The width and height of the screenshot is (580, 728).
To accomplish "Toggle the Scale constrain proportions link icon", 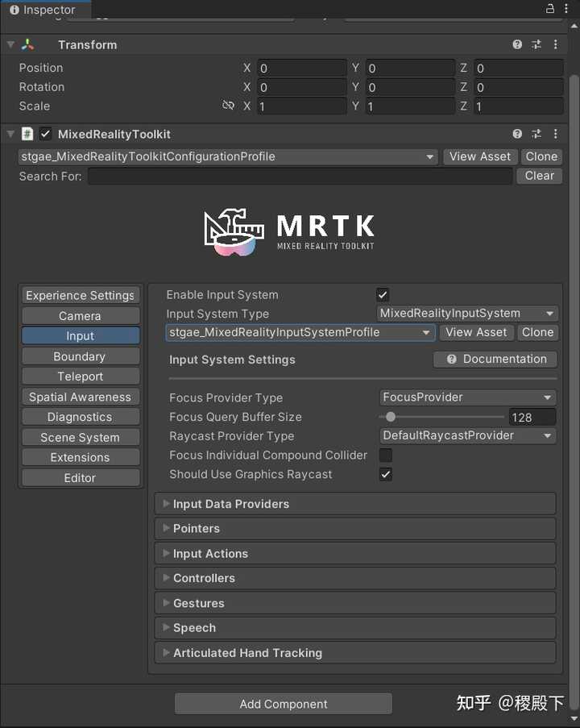I will [x=228, y=105].
